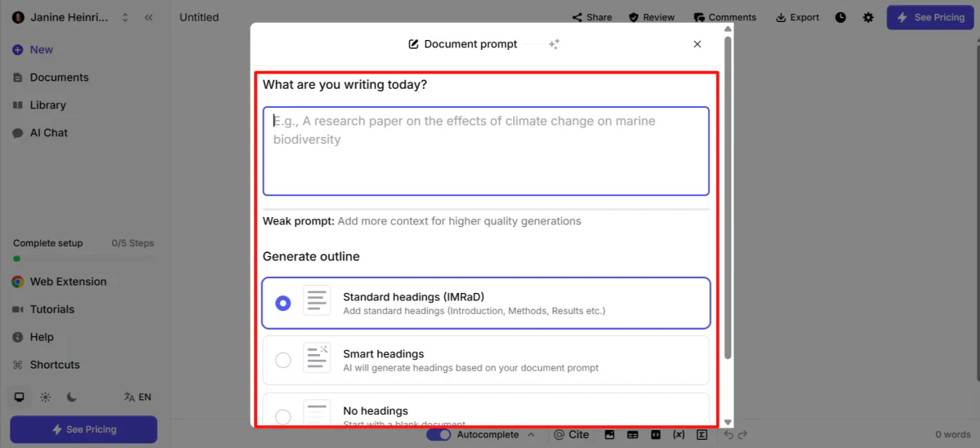This screenshot has width=980, height=448.
Task: Open the Janine Heinri... account switcher
Action: click(71, 17)
